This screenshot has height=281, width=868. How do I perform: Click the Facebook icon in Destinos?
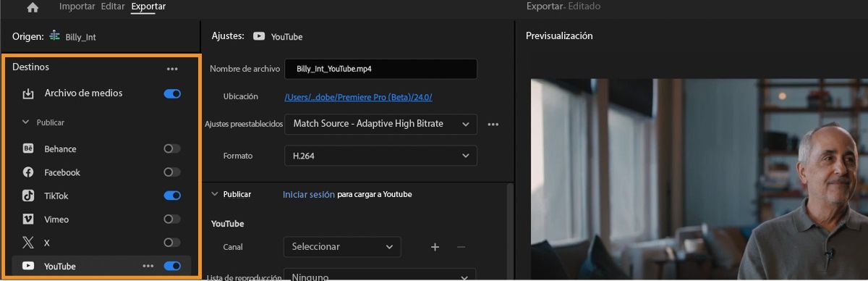click(28, 172)
